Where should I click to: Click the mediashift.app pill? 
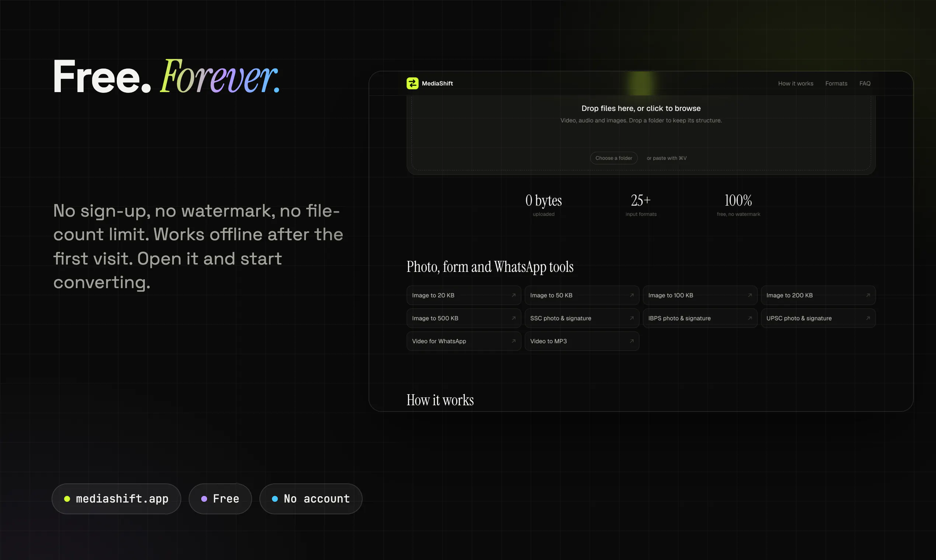pos(116,499)
